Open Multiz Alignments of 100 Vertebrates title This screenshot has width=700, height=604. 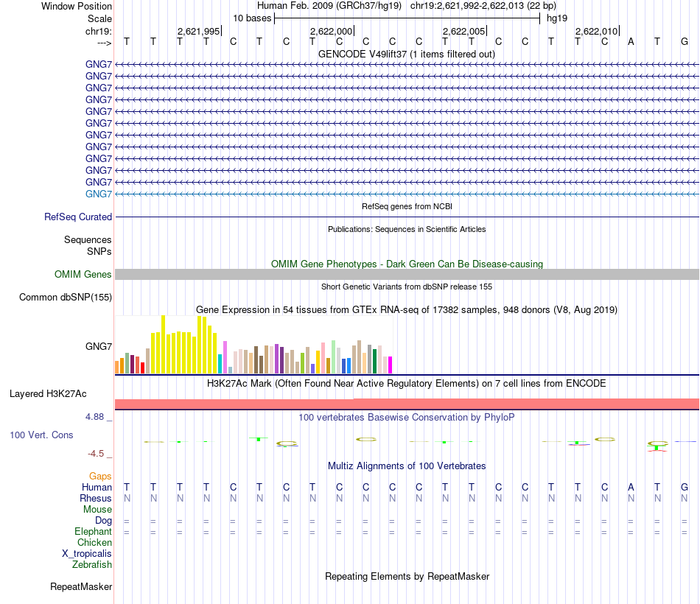[x=407, y=466]
